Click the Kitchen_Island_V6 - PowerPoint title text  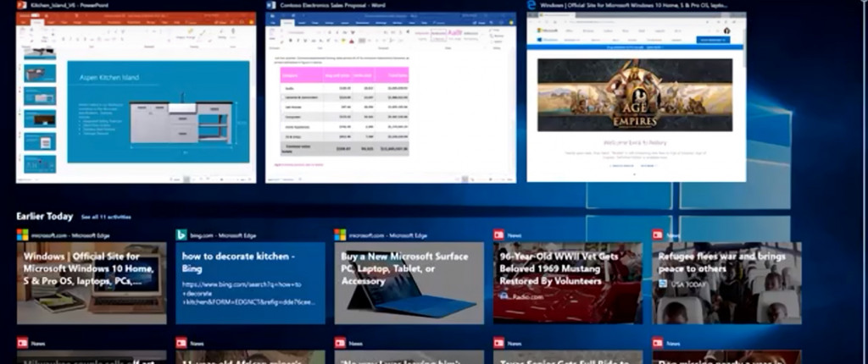coord(70,6)
